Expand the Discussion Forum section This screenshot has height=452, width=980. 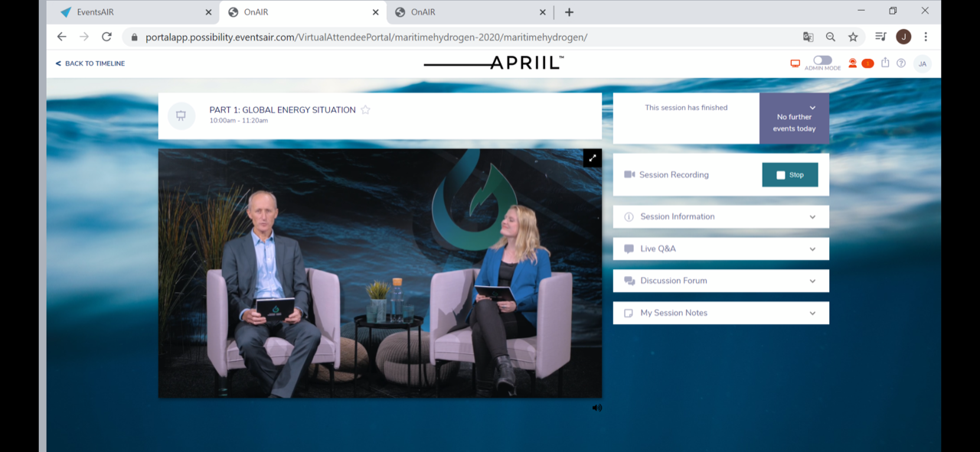tap(720, 281)
